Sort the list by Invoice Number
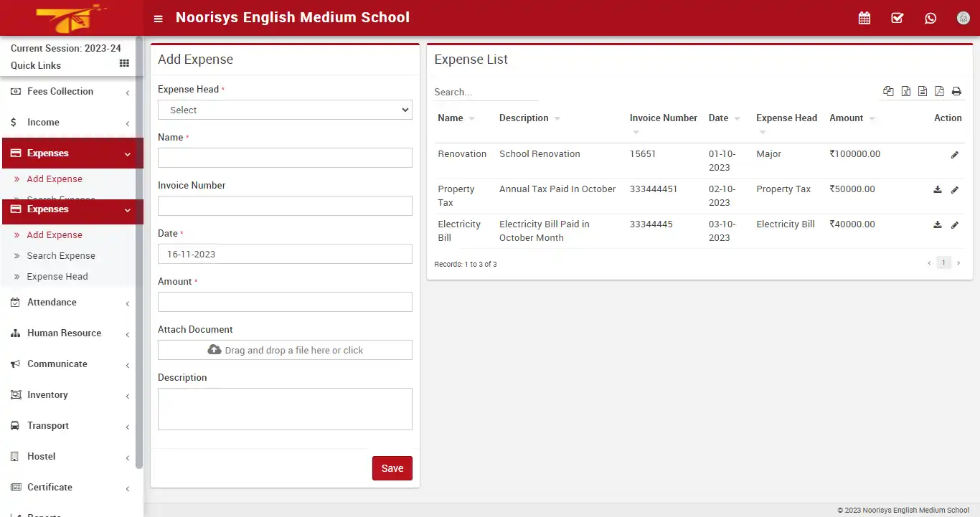 [662, 118]
